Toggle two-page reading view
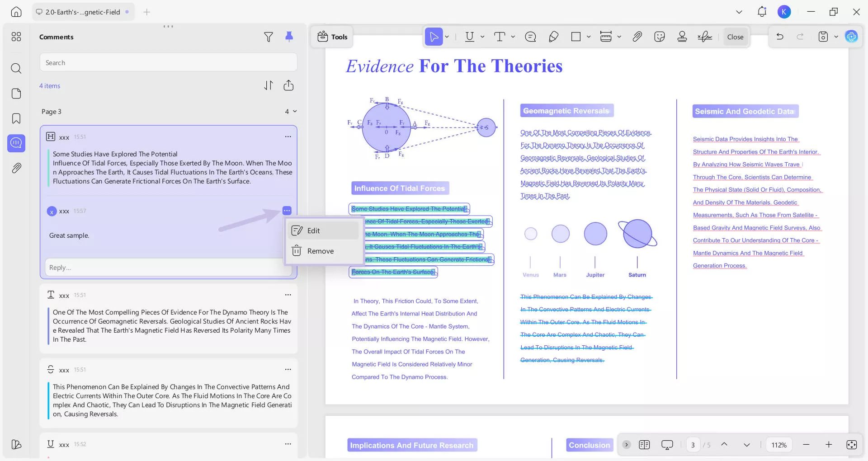This screenshot has height=461, width=868. 644,445
